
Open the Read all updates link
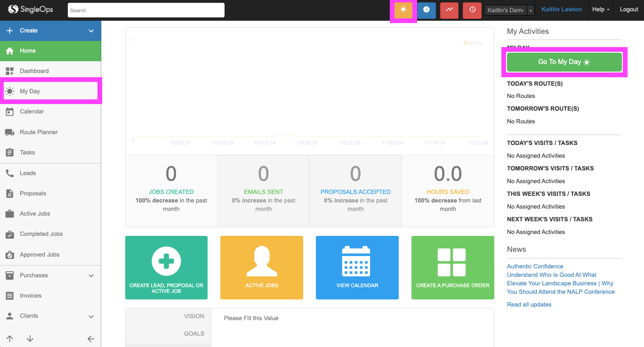[x=529, y=305]
